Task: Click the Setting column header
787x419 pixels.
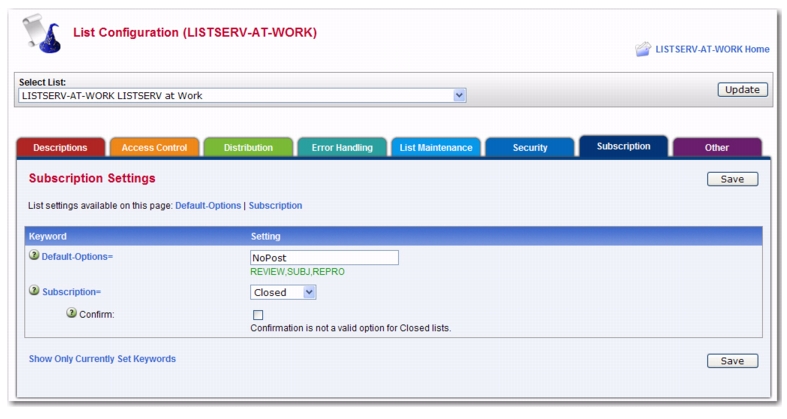Action: 266,236
